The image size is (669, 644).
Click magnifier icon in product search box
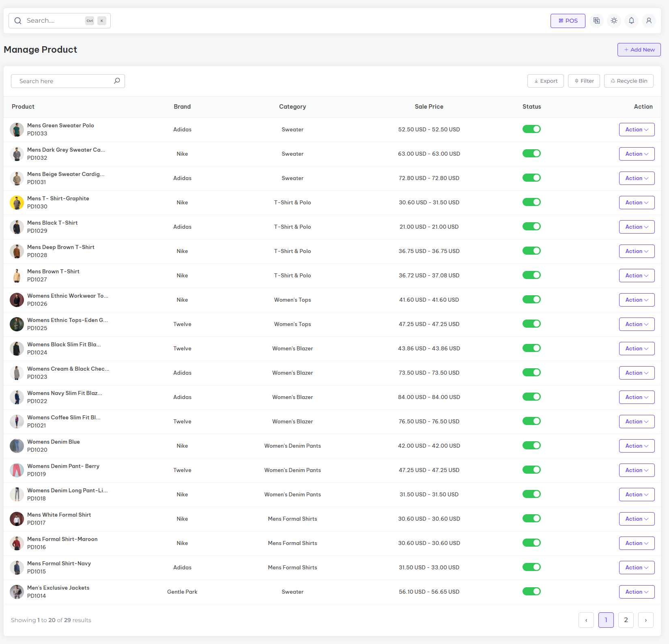[117, 81]
